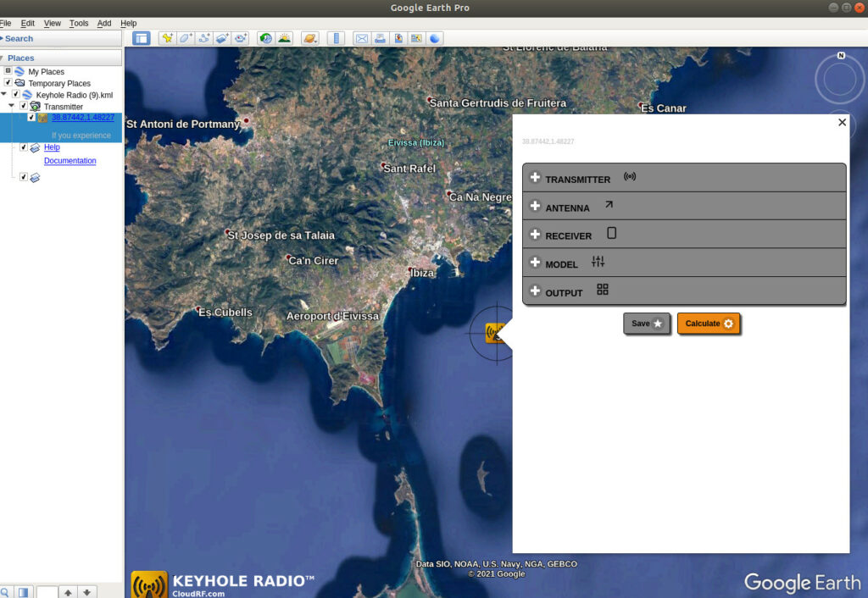Open the View menu
Image resolution: width=868 pixels, height=598 pixels.
52,23
